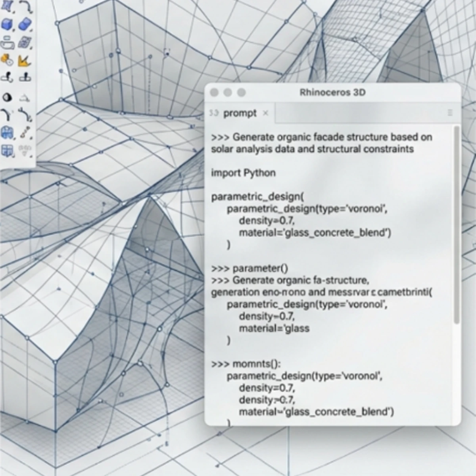This screenshot has height=476, width=476.
Task: Select the stamp icon with hooked tail
Action: click(x=7, y=77)
